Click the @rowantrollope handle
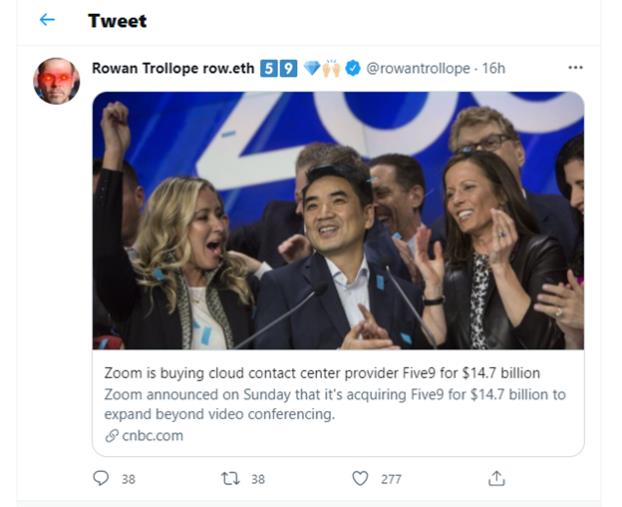This screenshot has height=507, width=622. click(420, 68)
